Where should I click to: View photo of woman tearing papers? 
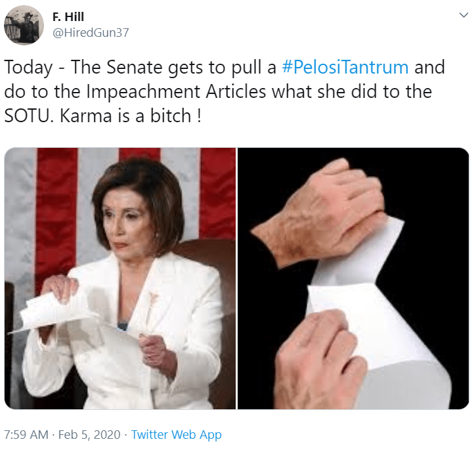tap(120, 279)
